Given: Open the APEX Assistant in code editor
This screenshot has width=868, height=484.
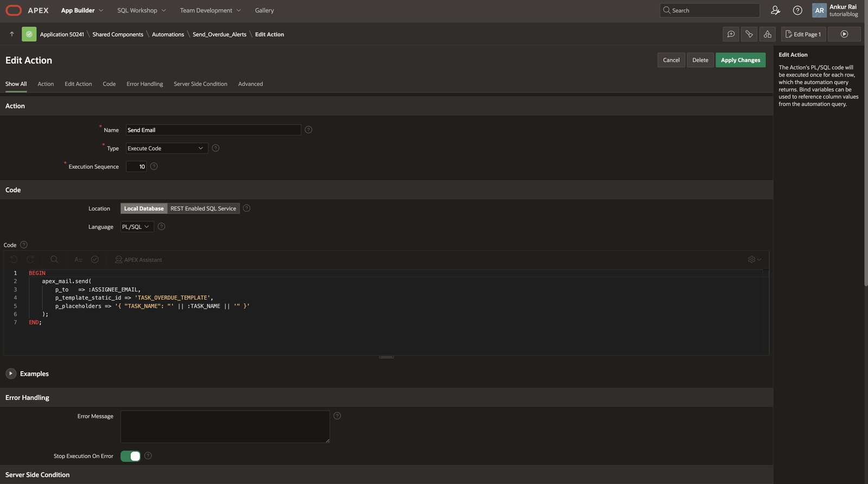Looking at the screenshot, I should coord(138,259).
